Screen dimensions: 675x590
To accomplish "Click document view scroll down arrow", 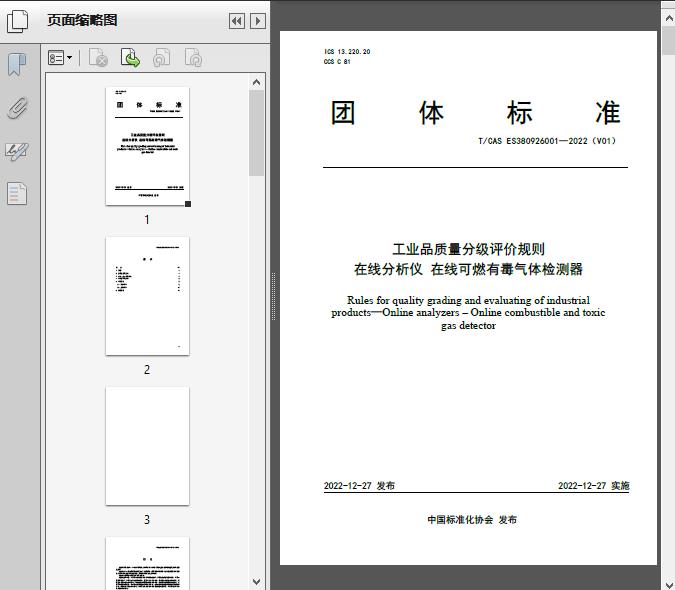I will point(669,584).
